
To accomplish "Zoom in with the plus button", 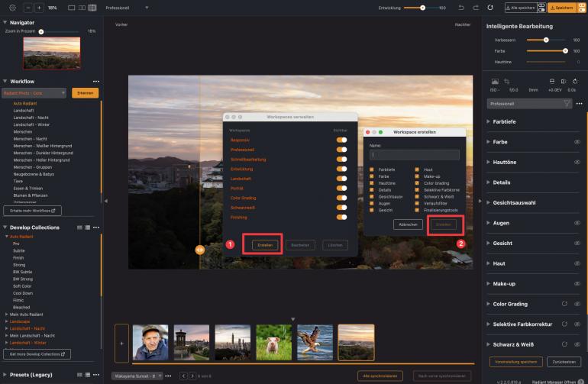I will pos(39,8).
